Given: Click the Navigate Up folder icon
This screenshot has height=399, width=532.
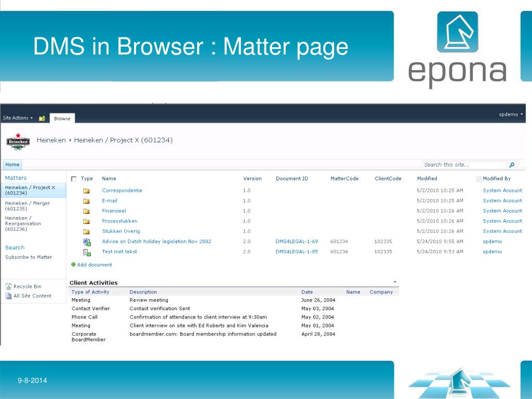Looking at the screenshot, I should tap(42, 118).
